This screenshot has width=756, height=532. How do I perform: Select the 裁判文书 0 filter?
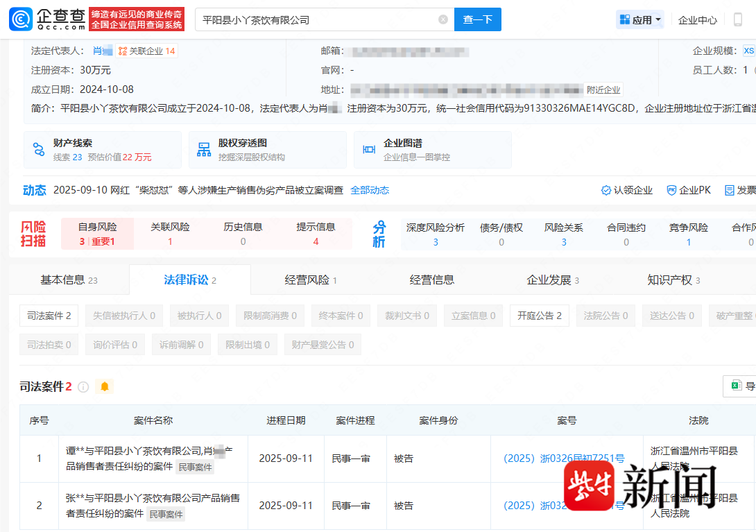click(407, 316)
